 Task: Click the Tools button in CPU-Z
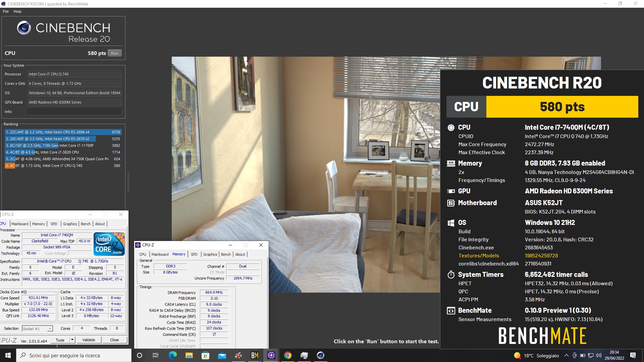pos(60,340)
